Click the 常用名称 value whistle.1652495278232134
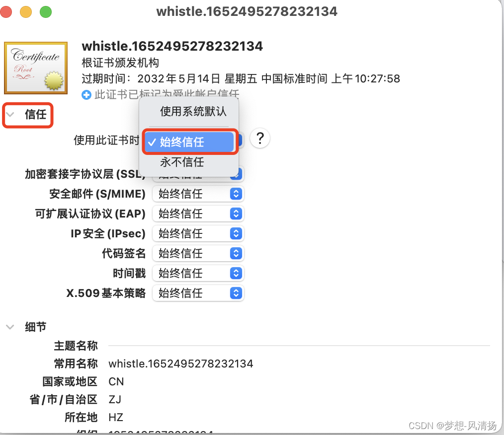The image size is (504, 435). (x=181, y=363)
